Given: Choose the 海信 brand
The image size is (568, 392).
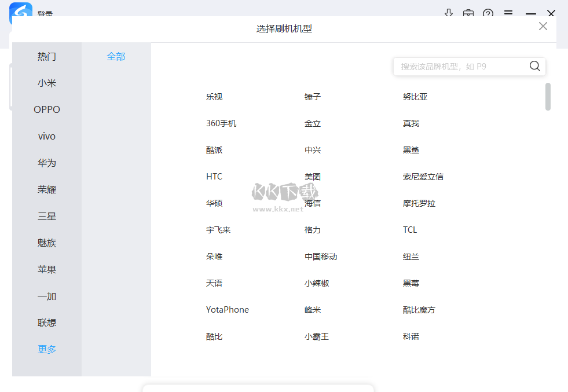Looking at the screenshot, I should (313, 203).
